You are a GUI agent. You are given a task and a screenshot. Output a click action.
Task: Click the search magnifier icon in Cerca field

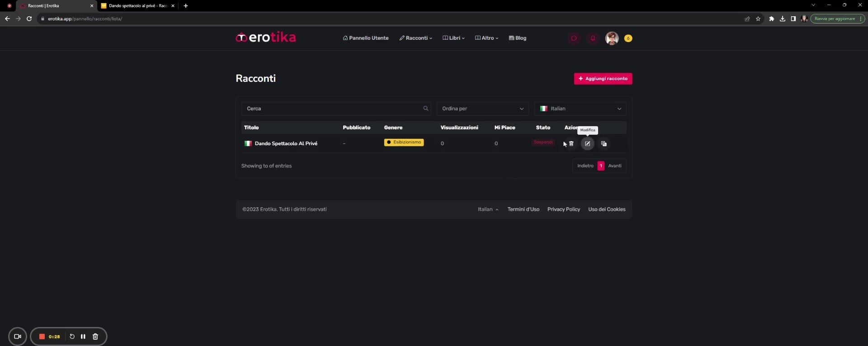tap(425, 109)
